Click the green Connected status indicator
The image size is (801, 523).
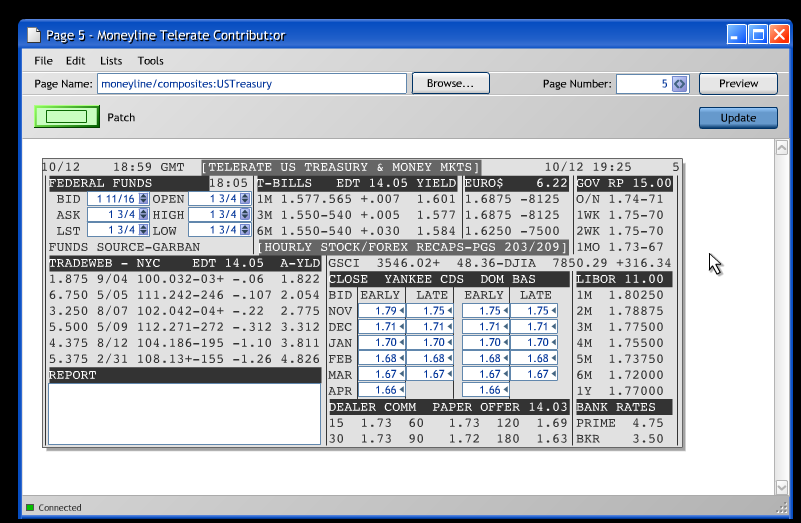coord(30,507)
